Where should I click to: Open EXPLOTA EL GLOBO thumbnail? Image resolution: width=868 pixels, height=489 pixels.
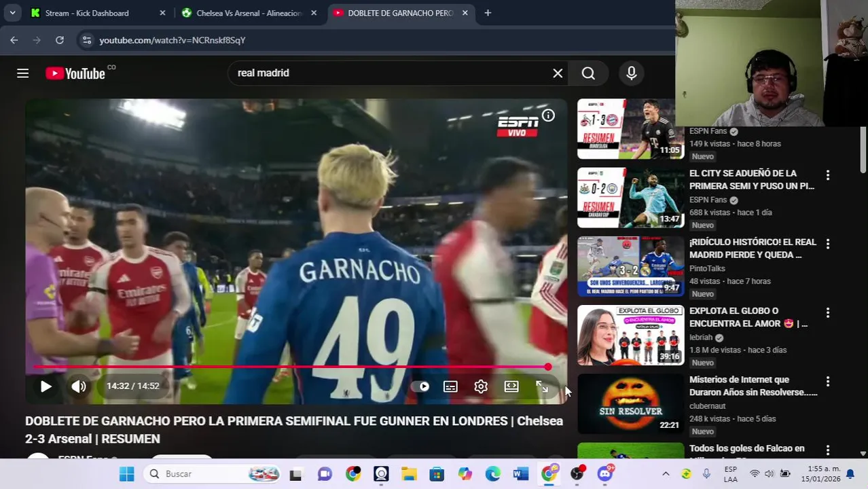coord(630,335)
